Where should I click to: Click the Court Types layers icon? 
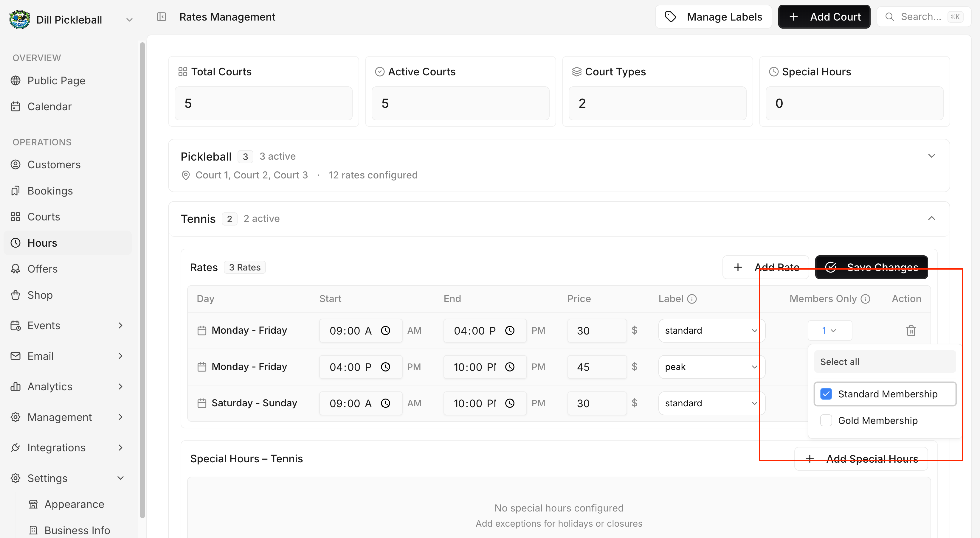577,72
